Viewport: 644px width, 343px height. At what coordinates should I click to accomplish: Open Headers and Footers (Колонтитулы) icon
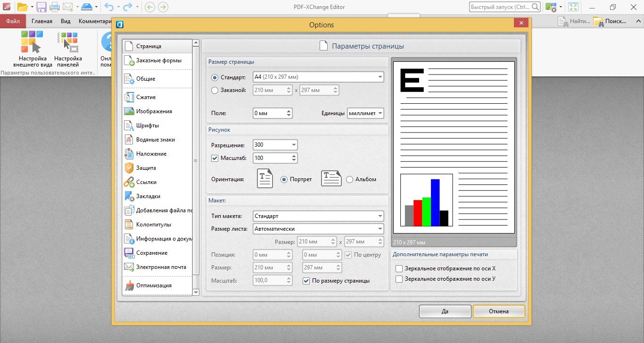pyautogui.click(x=129, y=225)
